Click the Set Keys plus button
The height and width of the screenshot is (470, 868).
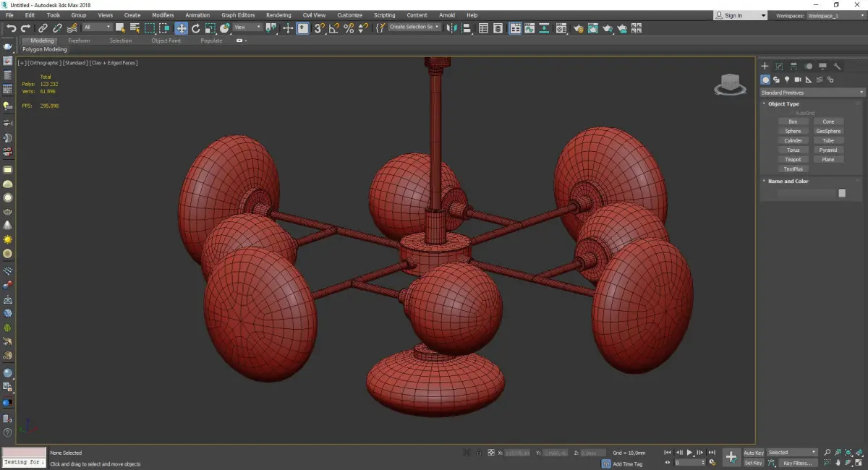click(731, 457)
